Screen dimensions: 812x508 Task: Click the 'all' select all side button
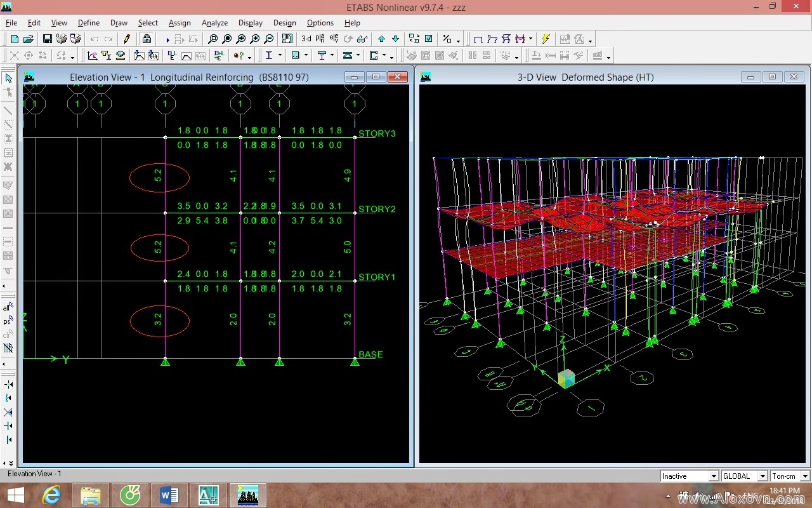8,307
